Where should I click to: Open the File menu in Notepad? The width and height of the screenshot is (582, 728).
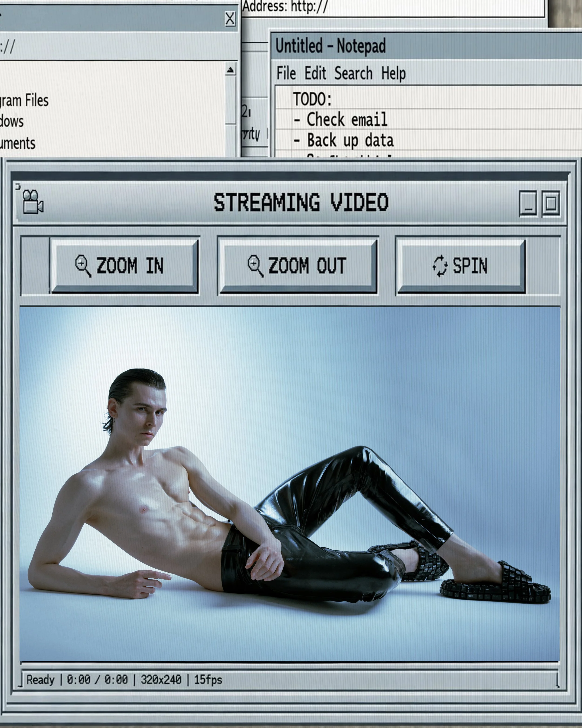(286, 73)
